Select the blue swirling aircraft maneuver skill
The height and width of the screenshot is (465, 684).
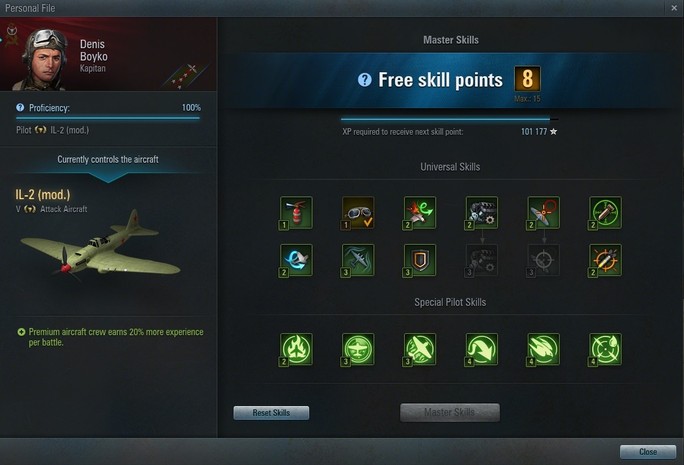296,260
